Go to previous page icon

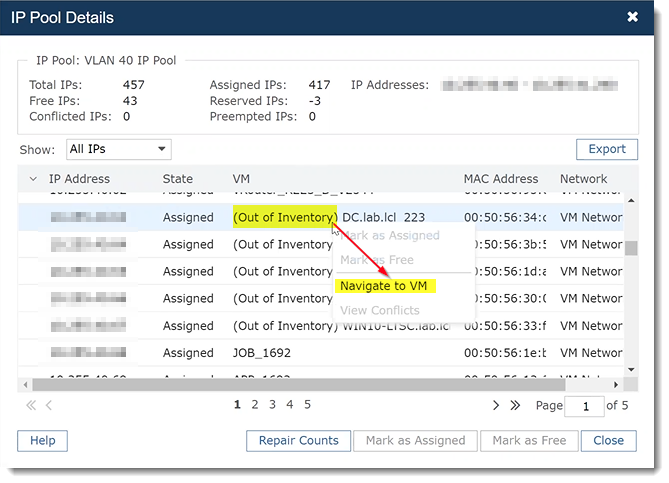point(49,405)
